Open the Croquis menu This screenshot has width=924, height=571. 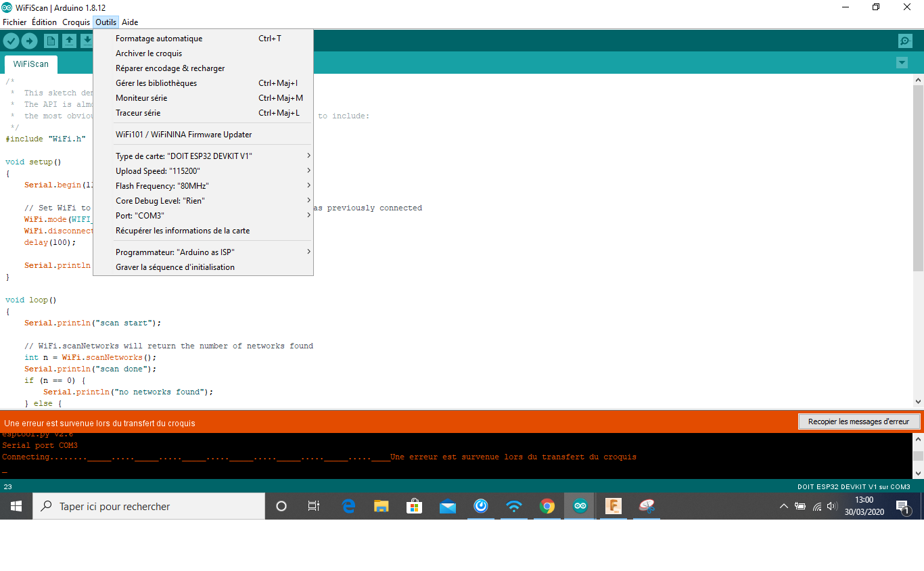pos(76,22)
